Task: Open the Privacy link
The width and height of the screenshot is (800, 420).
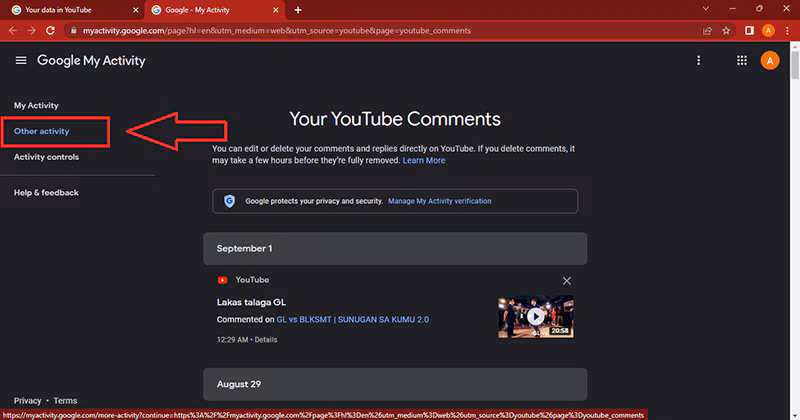Action: click(28, 401)
